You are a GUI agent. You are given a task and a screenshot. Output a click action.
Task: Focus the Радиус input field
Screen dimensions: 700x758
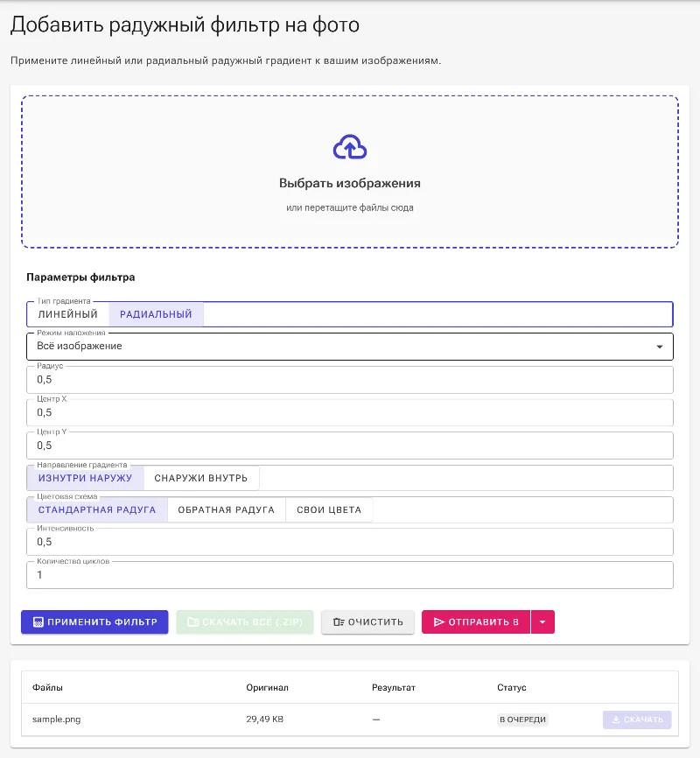coord(350,380)
